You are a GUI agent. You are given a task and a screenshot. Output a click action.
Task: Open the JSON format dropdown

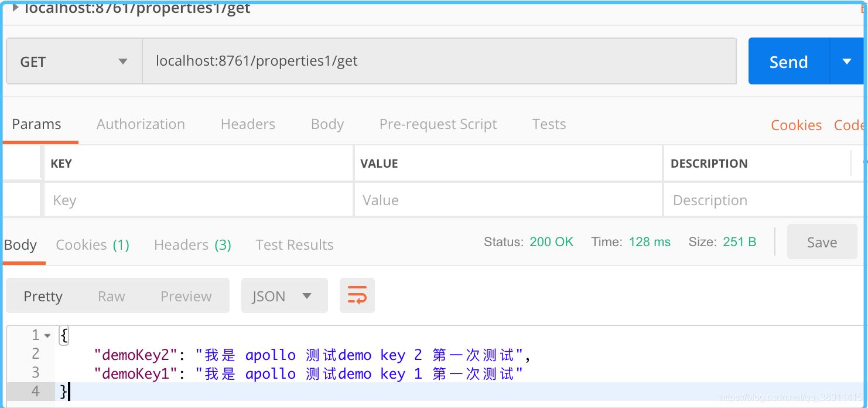tap(284, 296)
